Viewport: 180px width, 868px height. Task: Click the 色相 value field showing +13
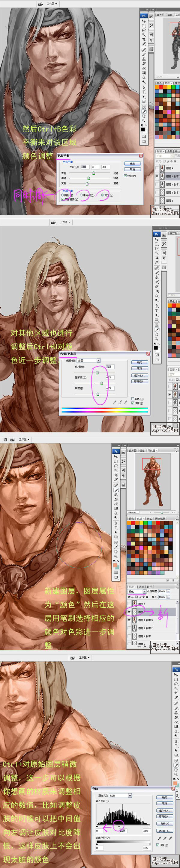(110, 366)
